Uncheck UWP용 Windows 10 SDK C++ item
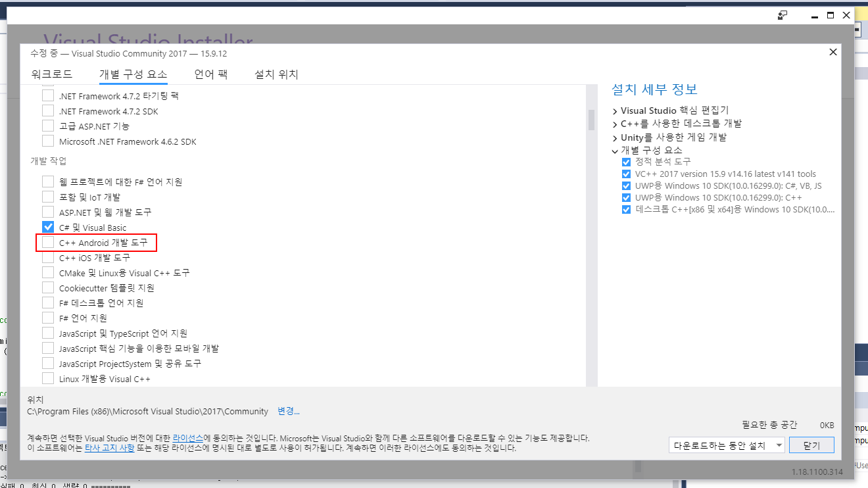 pos(626,197)
